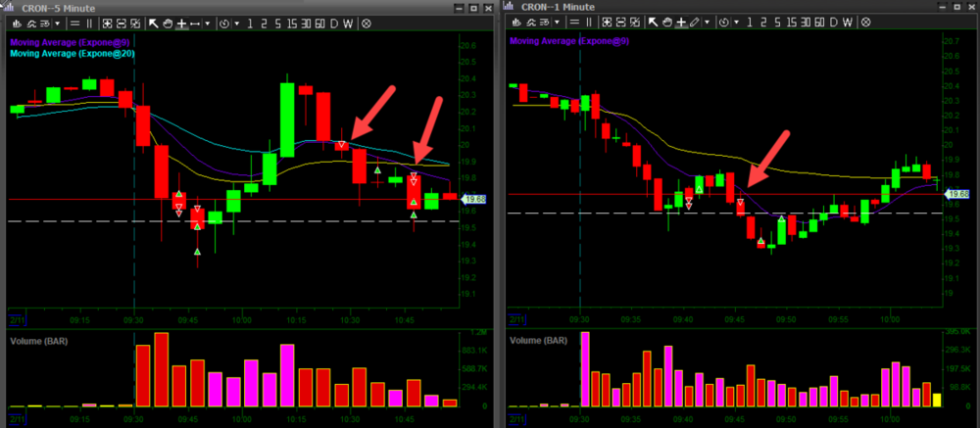The image size is (980, 428).
Task: Click the clock time-frame icon in 5 Minute chart
Action: coord(224,23)
